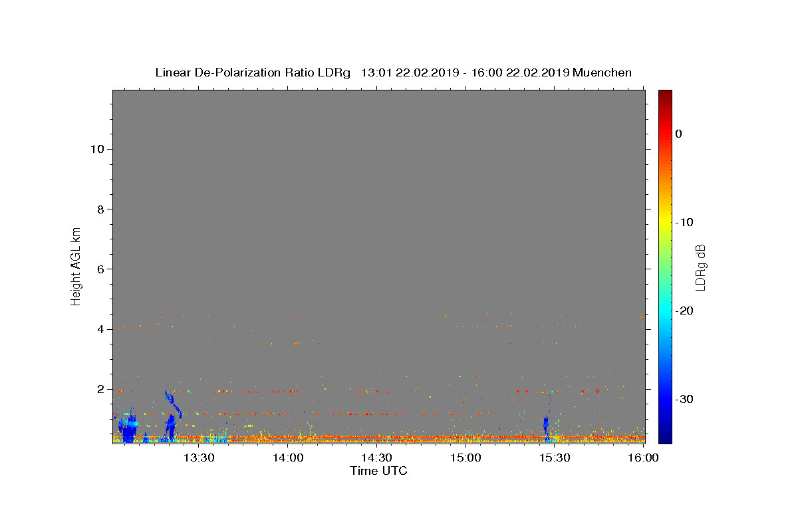The height and width of the screenshot is (532, 798).
Task: Click the 15:00 time tick label
Action: coord(465,458)
